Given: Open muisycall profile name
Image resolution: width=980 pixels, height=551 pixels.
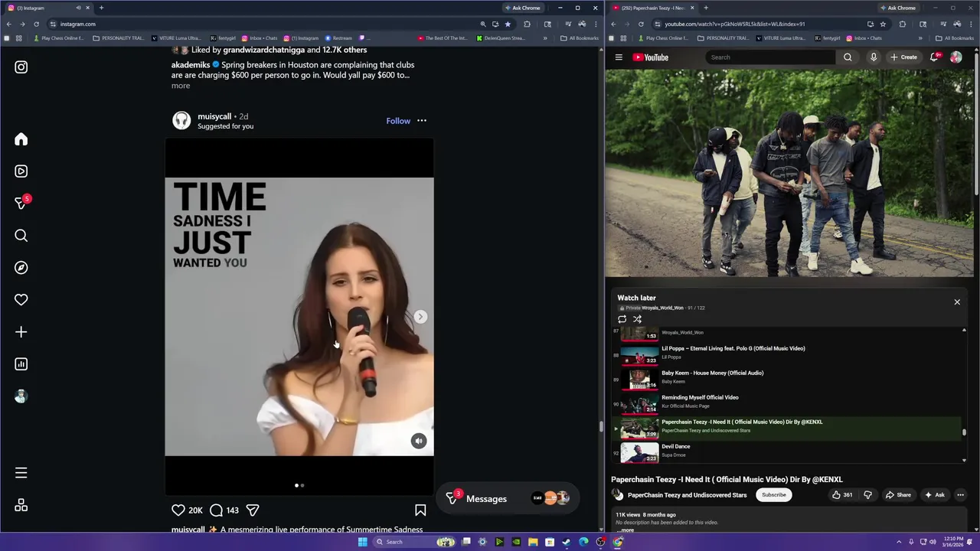Looking at the screenshot, I should tap(214, 116).
